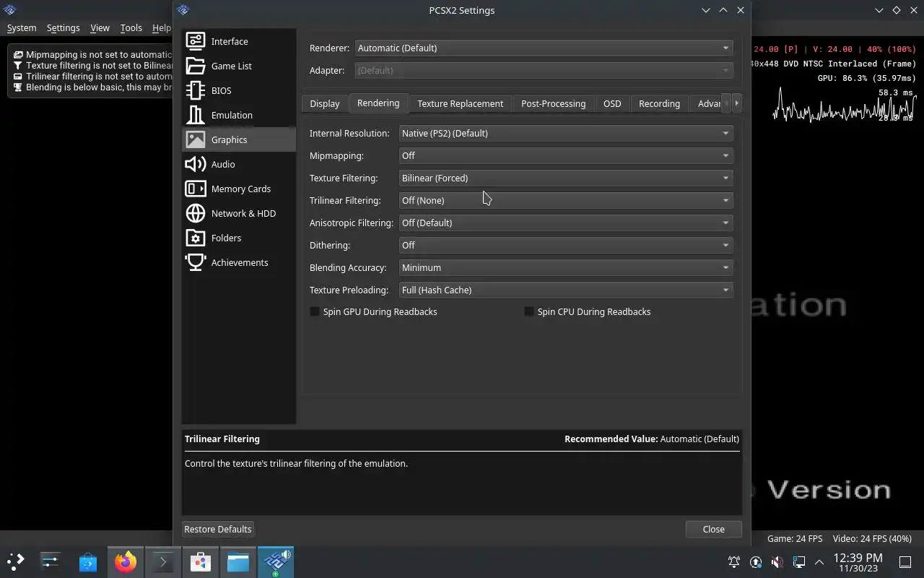This screenshot has height=578, width=924.
Task: Switch to the Recording tab
Action: (x=660, y=103)
